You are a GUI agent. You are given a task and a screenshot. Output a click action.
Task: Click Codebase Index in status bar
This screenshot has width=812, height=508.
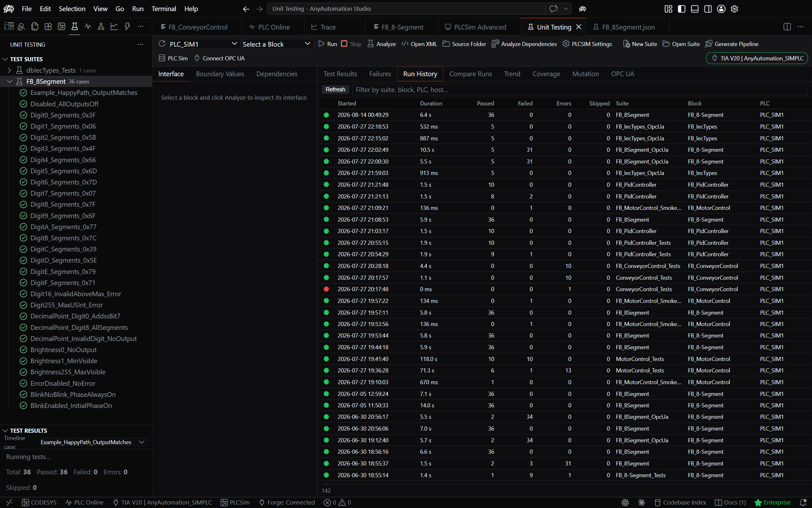(680, 502)
